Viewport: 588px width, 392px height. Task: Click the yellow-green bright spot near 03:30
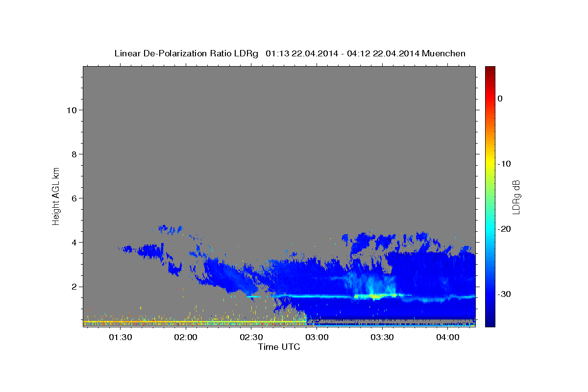point(376,296)
